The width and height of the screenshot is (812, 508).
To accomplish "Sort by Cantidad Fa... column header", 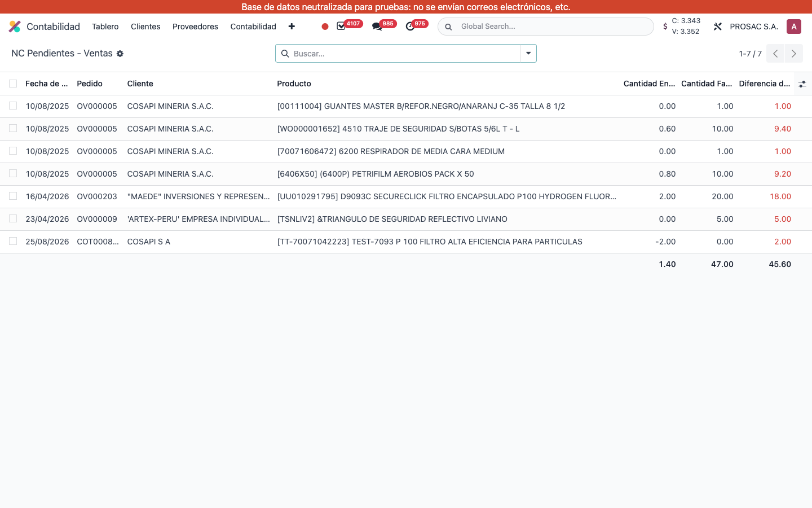I will [707, 84].
